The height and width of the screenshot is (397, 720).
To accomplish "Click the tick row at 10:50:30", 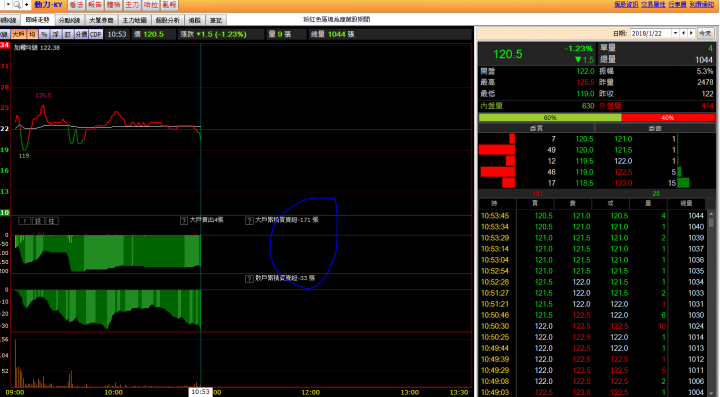I will click(593, 326).
